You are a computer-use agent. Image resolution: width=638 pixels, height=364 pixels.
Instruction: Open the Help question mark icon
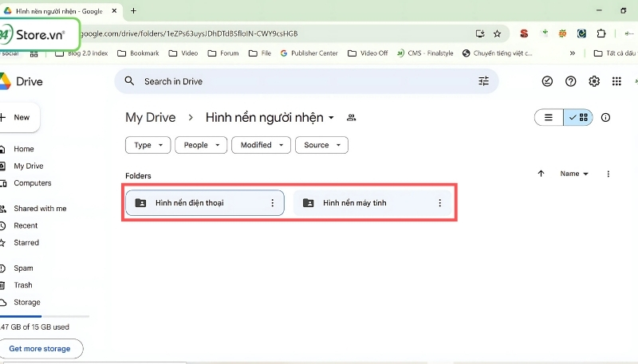[570, 81]
